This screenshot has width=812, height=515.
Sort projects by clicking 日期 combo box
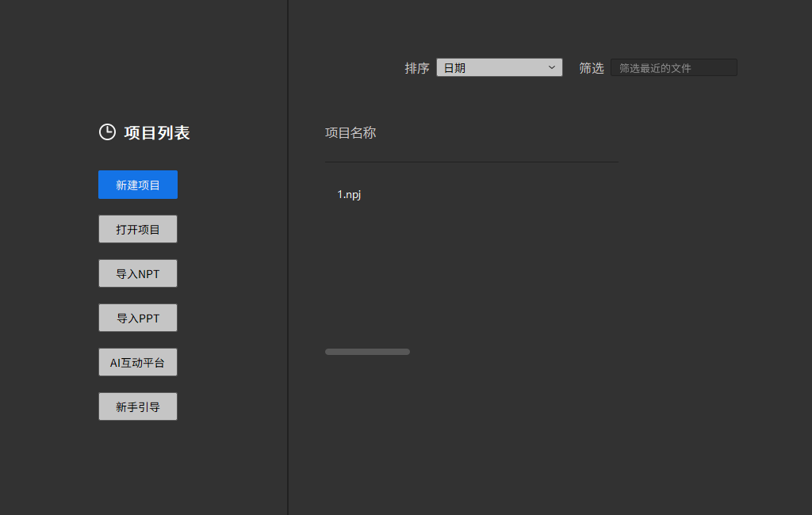[499, 67]
